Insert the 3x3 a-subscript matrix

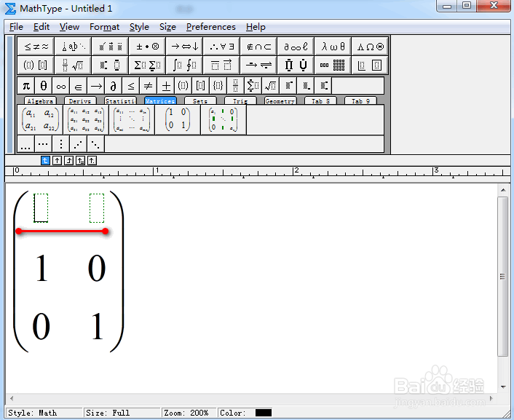(x=86, y=119)
